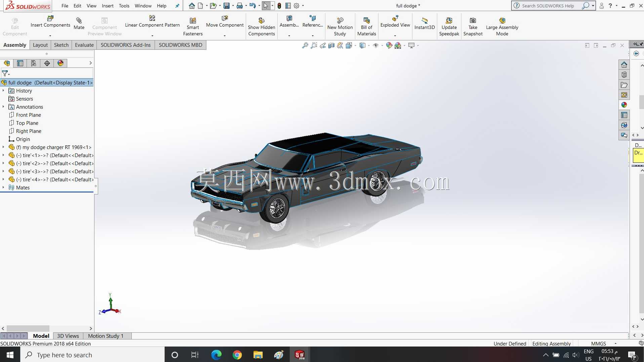
Task: Switch to the Evaluate tab
Action: pyautogui.click(x=84, y=45)
